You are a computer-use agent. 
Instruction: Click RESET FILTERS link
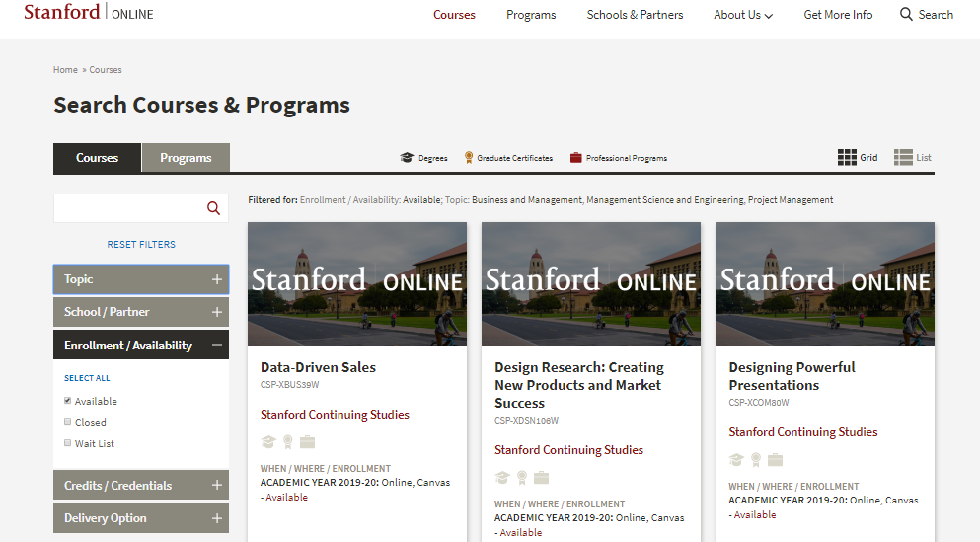[141, 245]
